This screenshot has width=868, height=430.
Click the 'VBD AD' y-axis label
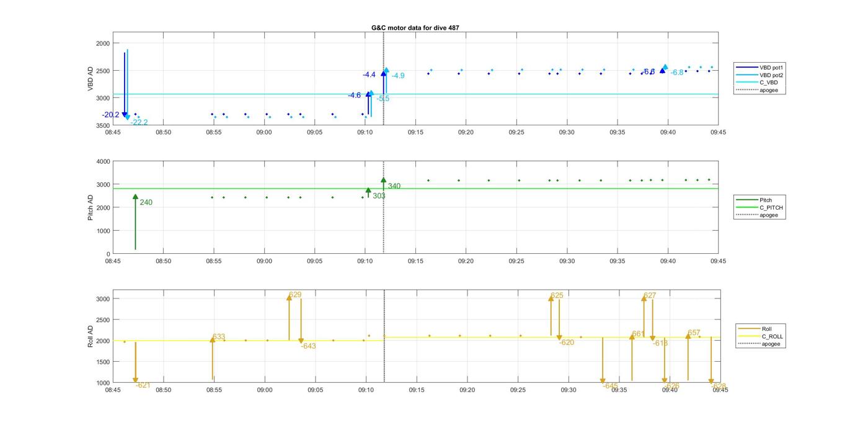[91, 78]
